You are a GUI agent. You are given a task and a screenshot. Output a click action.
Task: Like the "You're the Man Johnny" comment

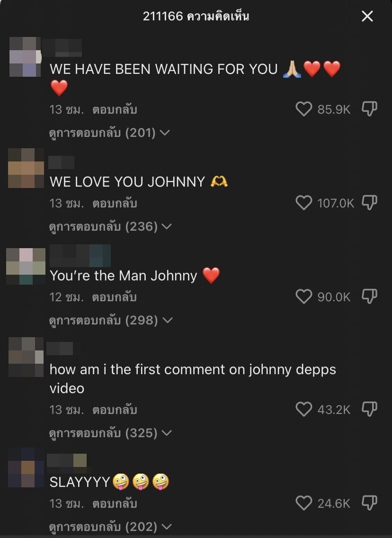coord(303,296)
